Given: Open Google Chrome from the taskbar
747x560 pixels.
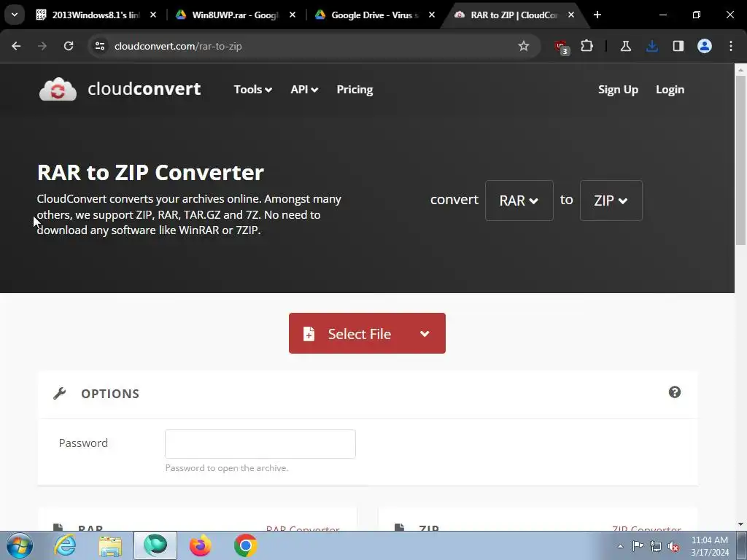Looking at the screenshot, I should click(245, 545).
